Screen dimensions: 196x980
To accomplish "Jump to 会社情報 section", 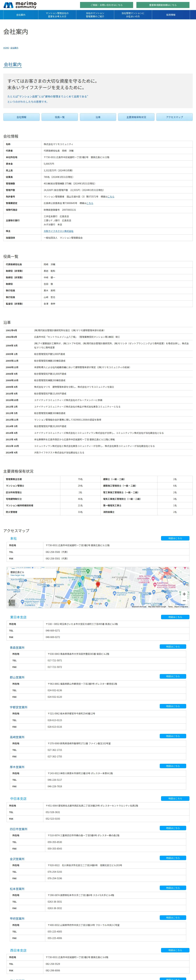I will 21,117.
